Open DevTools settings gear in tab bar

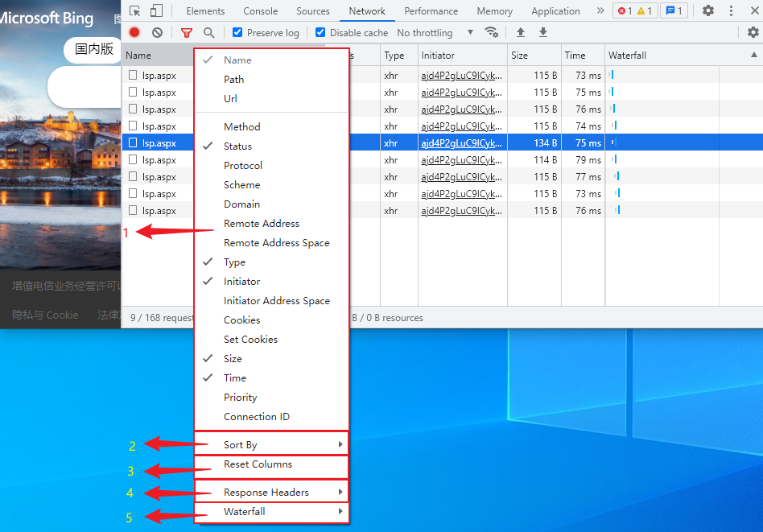pyautogui.click(x=708, y=11)
